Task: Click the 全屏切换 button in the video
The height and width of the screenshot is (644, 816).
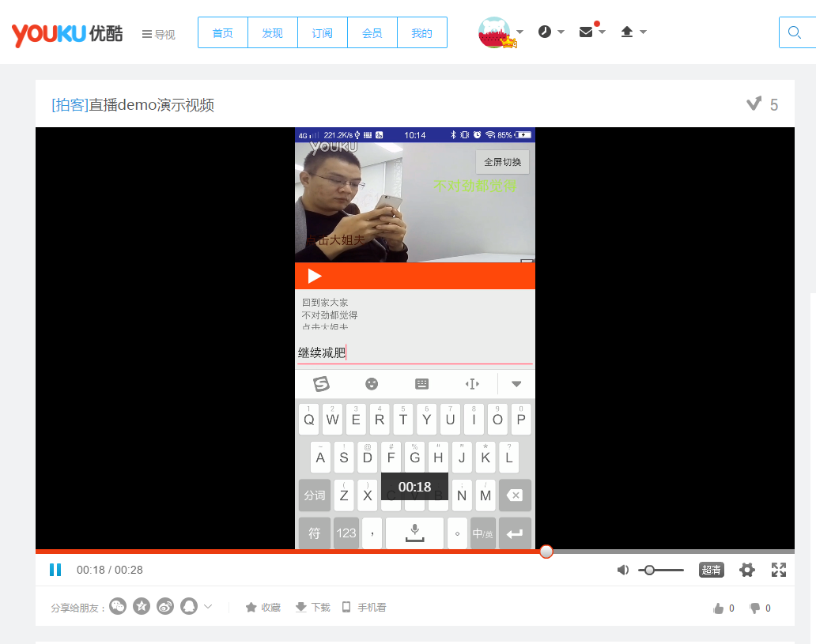Action: (x=503, y=162)
